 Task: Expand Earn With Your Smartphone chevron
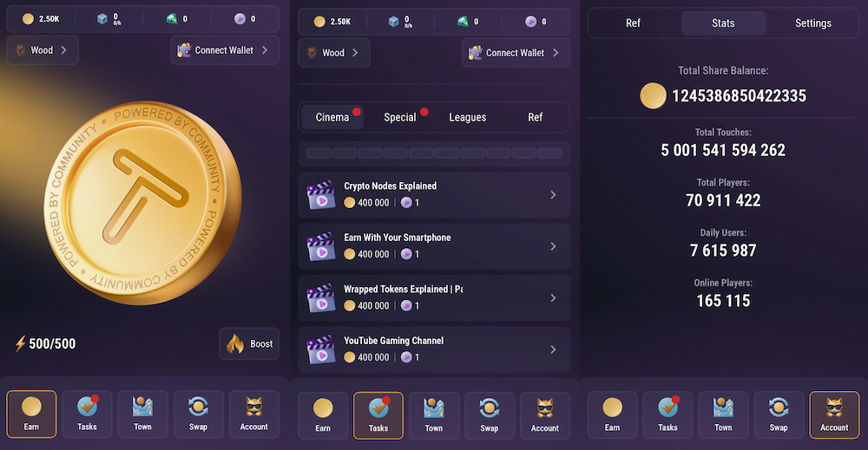point(553,246)
